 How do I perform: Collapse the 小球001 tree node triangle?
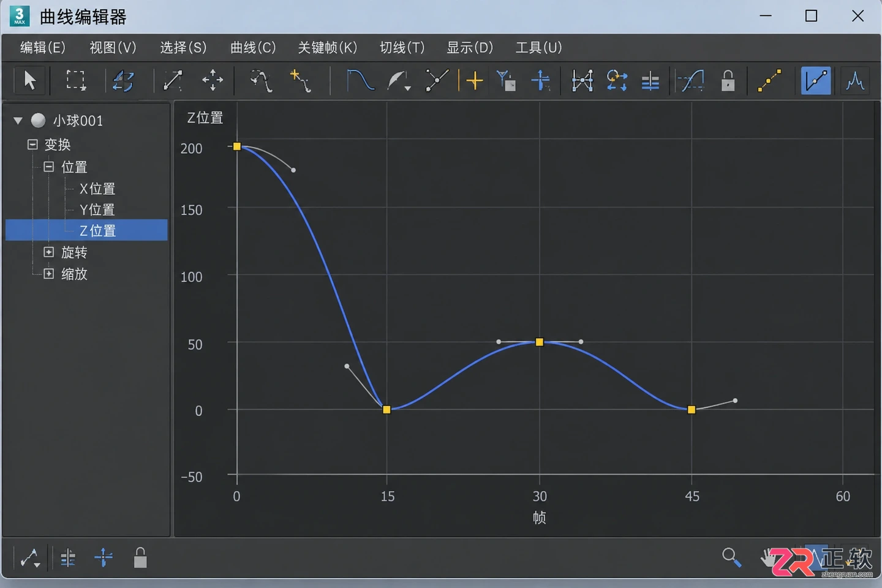coord(18,121)
